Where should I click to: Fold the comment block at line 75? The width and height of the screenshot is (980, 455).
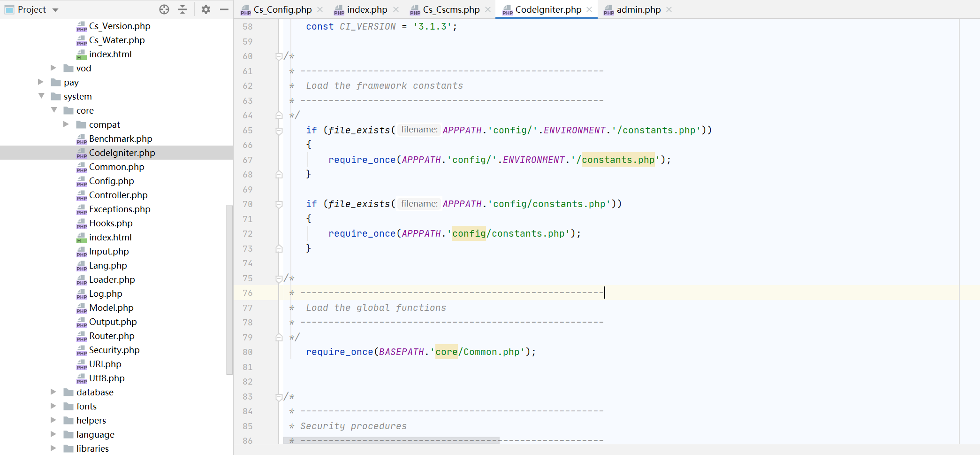pyautogui.click(x=279, y=278)
